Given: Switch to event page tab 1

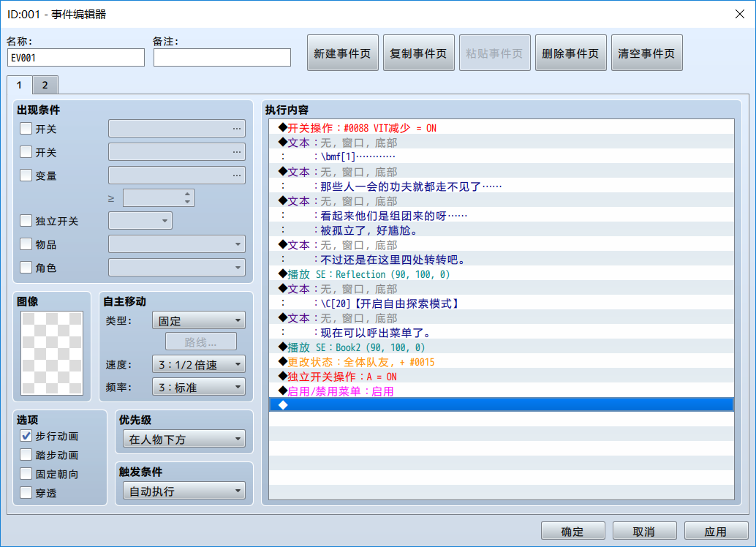Looking at the screenshot, I should point(19,85).
